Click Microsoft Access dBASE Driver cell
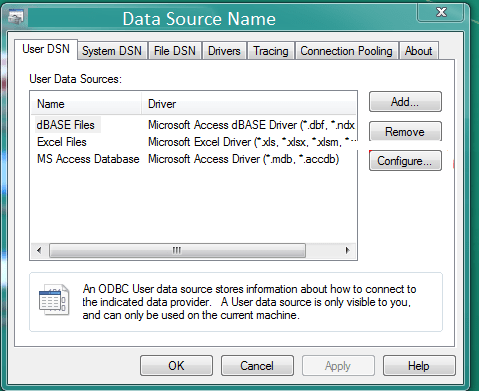 click(251, 125)
